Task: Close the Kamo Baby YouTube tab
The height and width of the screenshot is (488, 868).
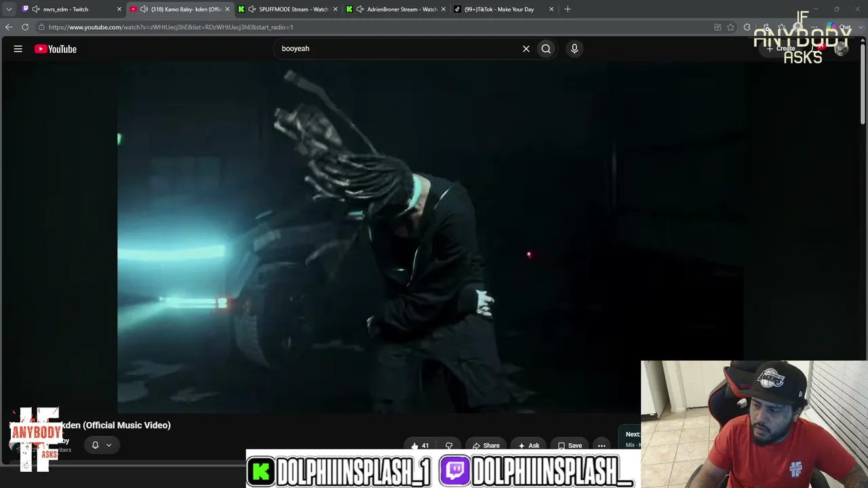Action: (x=227, y=9)
